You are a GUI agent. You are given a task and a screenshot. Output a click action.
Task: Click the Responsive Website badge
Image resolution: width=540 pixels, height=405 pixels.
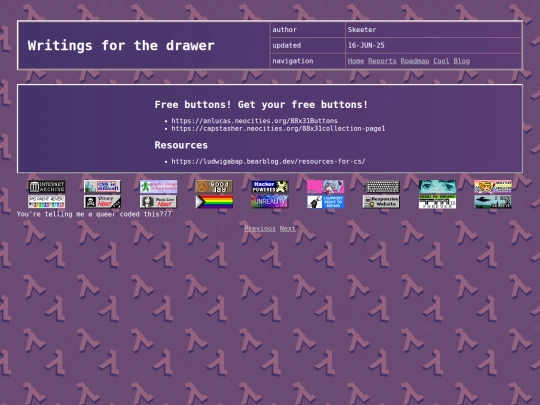tap(381, 202)
